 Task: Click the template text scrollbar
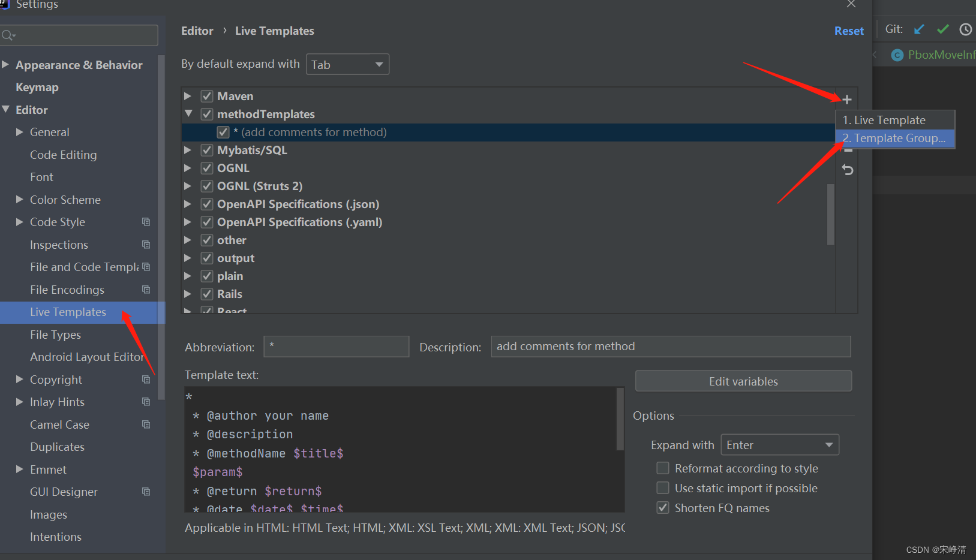pyautogui.click(x=620, y=419)
